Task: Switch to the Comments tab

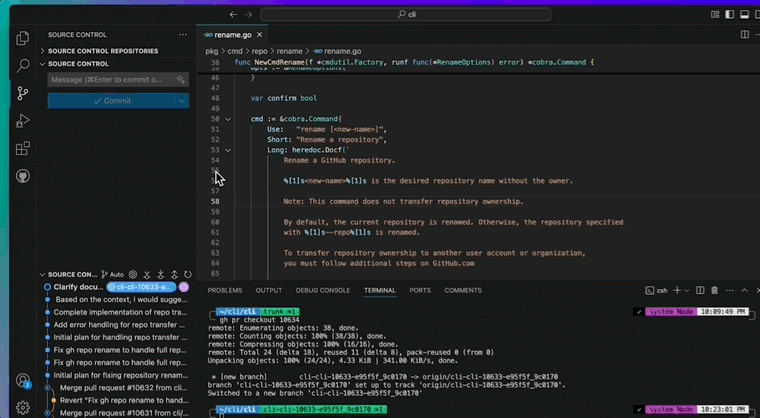Action: coord(463,290)
